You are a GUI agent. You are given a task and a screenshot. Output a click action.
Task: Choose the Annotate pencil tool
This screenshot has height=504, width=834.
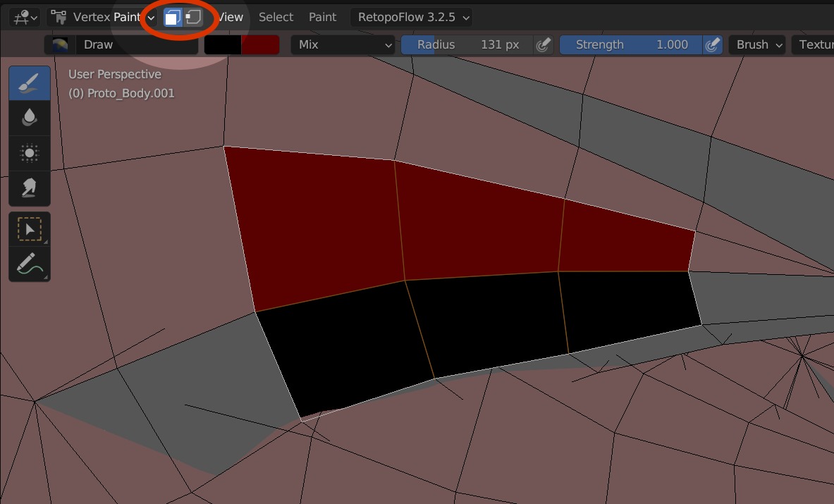(x=29, y=264)
